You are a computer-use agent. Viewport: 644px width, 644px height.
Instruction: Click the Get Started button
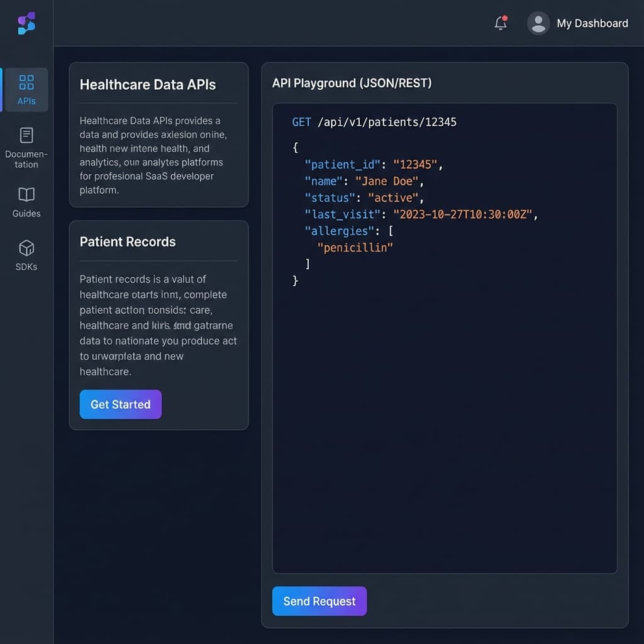(120, 404)
